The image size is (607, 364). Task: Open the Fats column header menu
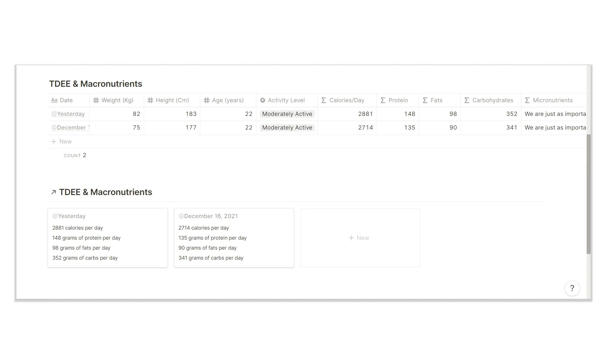coord(436,100)
